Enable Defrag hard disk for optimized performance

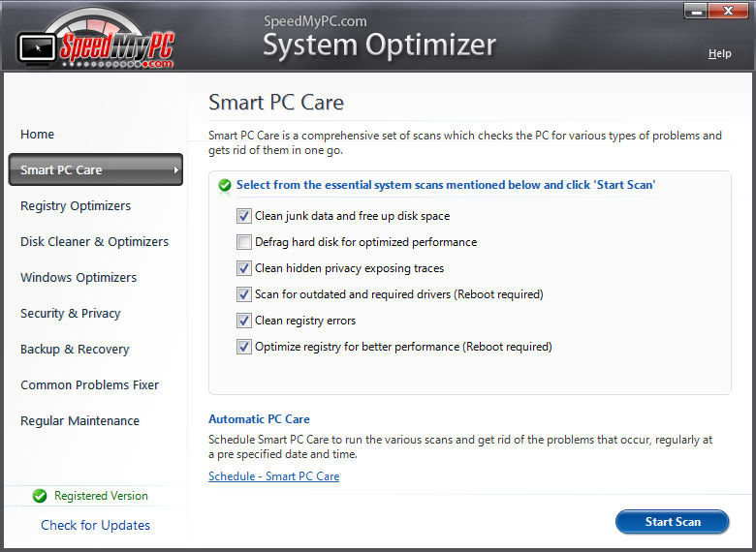coord(244,242)
